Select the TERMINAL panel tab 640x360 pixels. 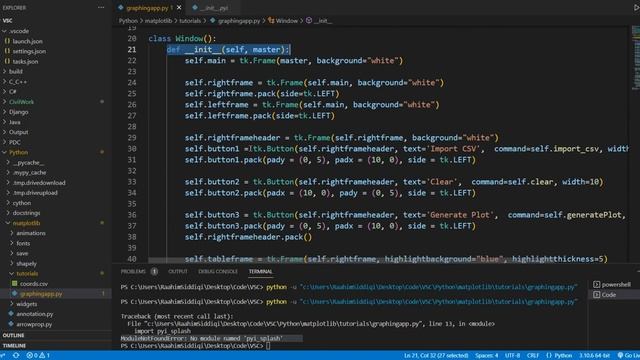tap(260, 271)
